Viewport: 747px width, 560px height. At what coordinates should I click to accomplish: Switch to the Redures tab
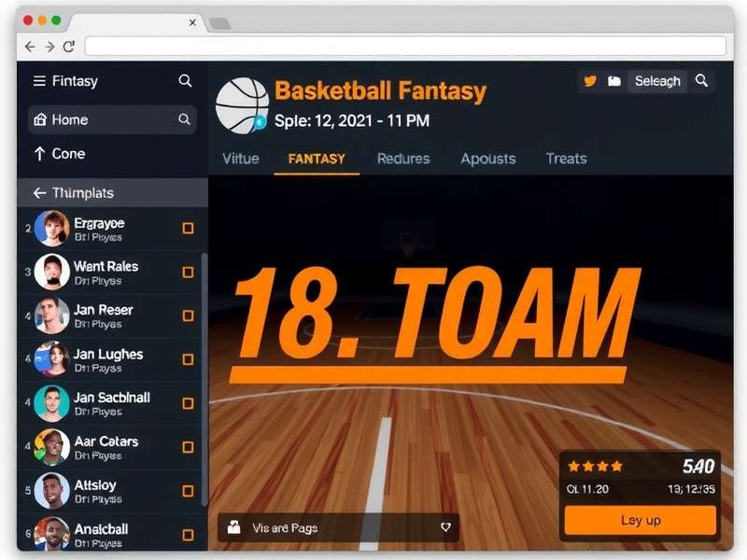[402, 159]
